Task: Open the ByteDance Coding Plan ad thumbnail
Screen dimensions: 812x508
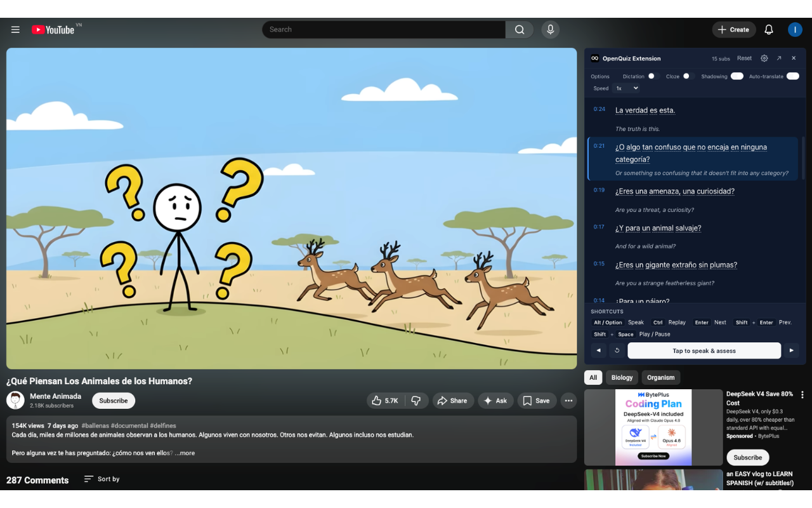Action: point(653,427)
